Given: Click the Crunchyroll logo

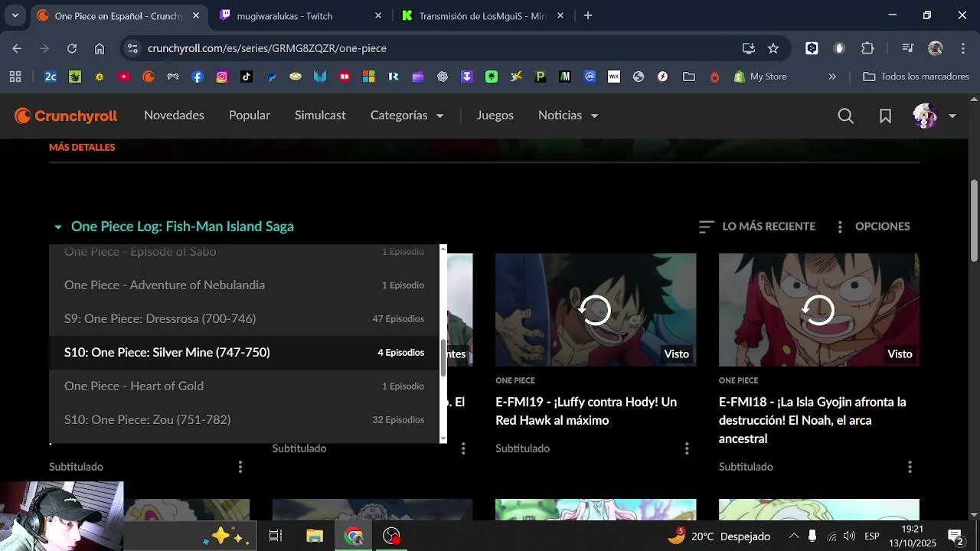Looking at the screenshot, I should point(66,116).
